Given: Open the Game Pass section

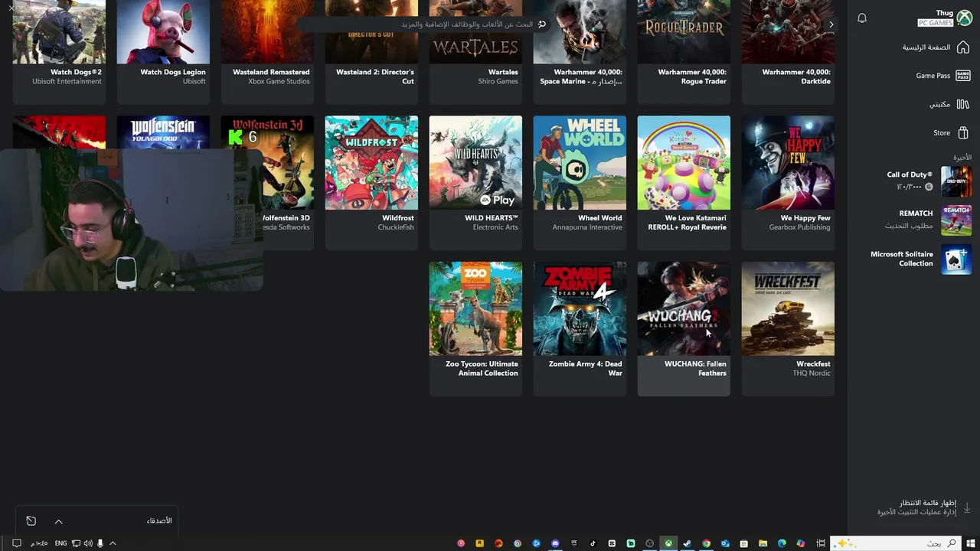Looking at the screenshot, I should (x=942, y=76).
